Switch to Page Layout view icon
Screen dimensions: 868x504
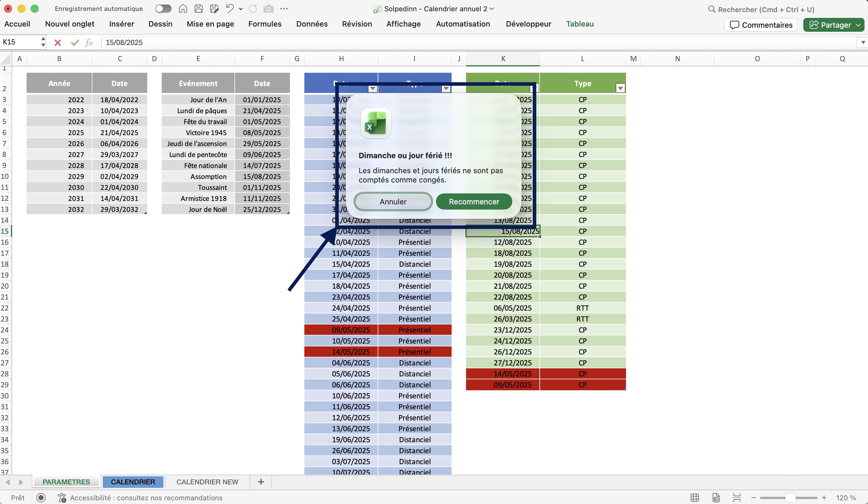click(716, 497)
